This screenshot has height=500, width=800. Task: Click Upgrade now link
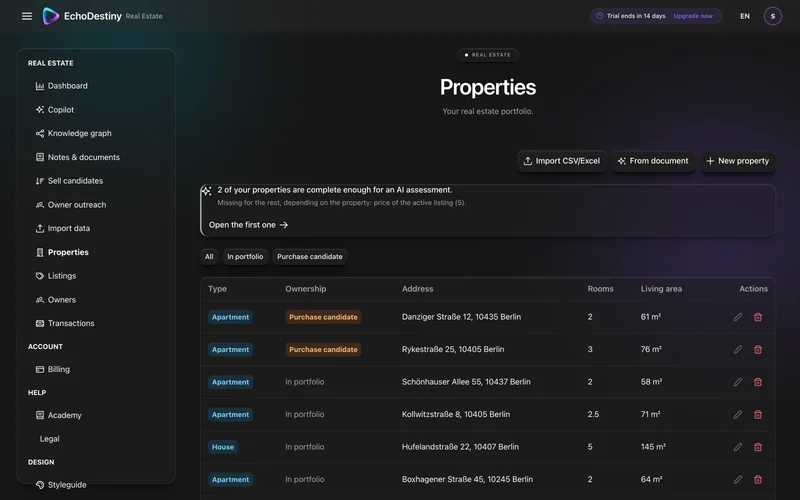coord(692,16)
